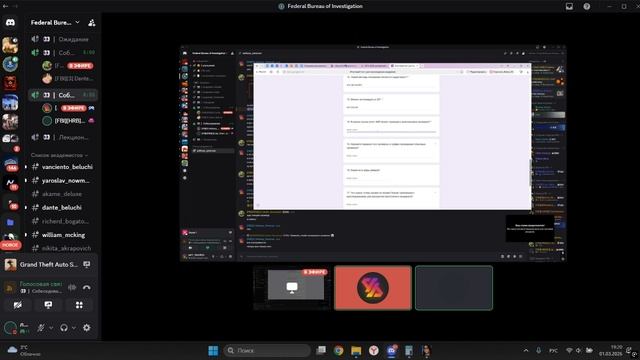Image resolution: width=640 pixels, height=360 pixels.
Task: Open File Explorer from the taskbar
Action: coord(356,351)
